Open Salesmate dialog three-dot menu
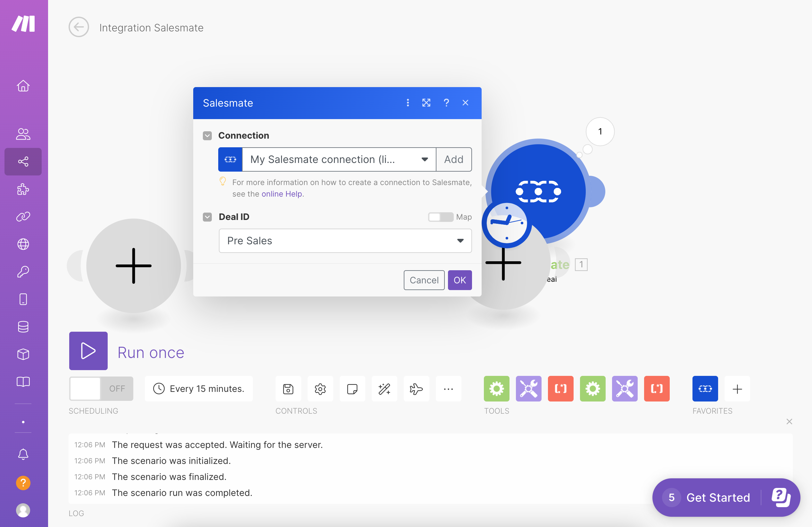 click(x=408, y=103)
